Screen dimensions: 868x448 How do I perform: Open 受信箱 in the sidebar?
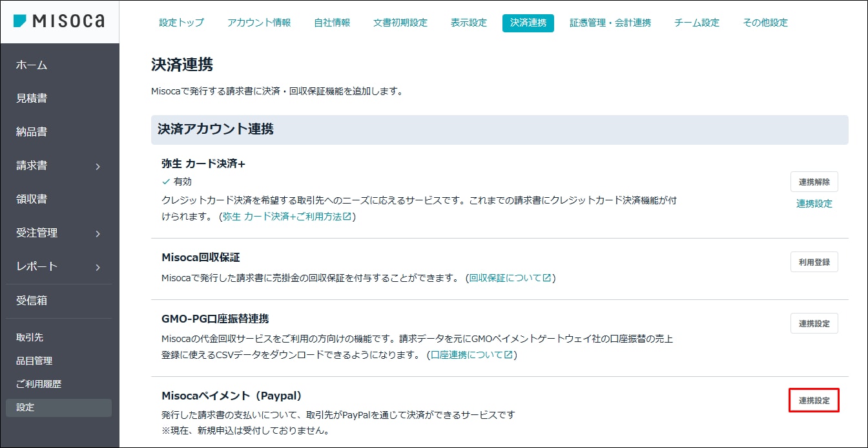pyautogui.click(x=32, y=301)
